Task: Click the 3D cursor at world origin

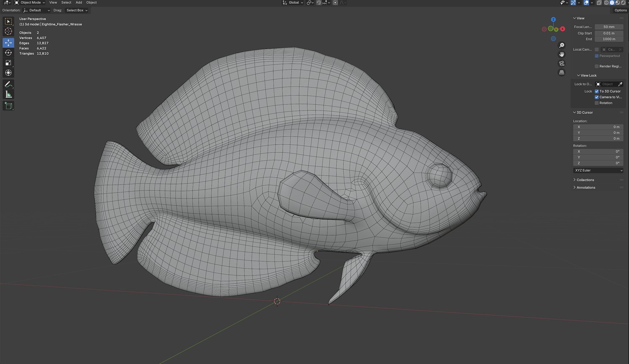Action: coord(277,301)
